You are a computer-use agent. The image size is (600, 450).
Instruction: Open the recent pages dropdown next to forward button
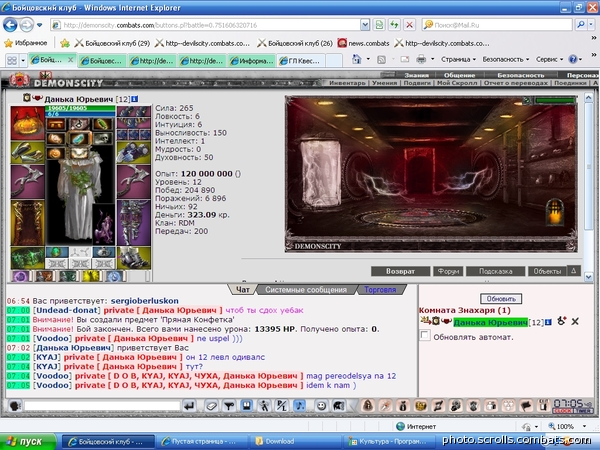point(39,25)
